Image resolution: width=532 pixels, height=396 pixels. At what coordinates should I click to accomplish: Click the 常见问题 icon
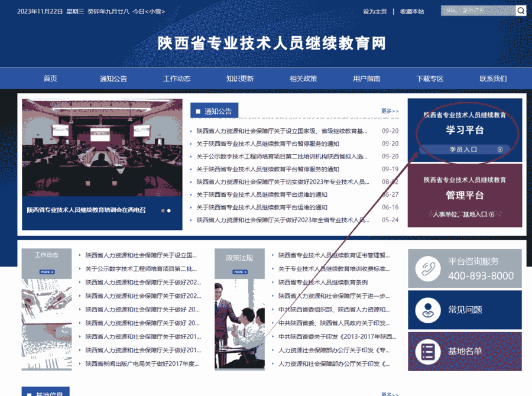pyautogui.click(x=427, y=310)
